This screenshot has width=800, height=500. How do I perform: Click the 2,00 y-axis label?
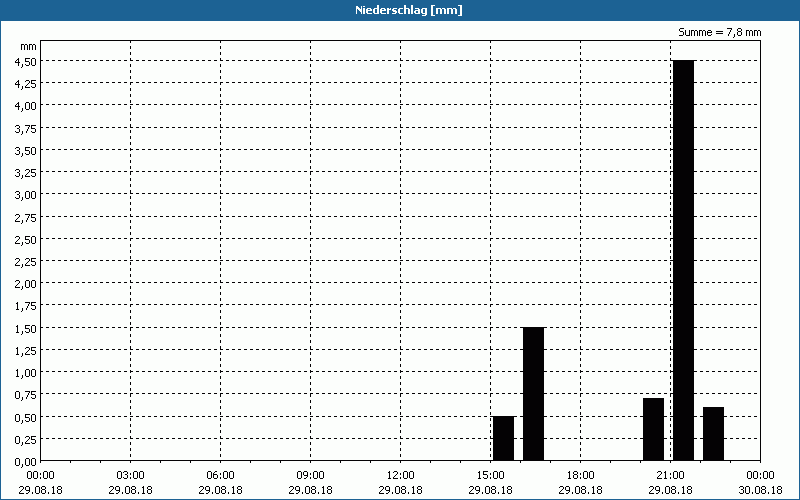tap(26, 284)
